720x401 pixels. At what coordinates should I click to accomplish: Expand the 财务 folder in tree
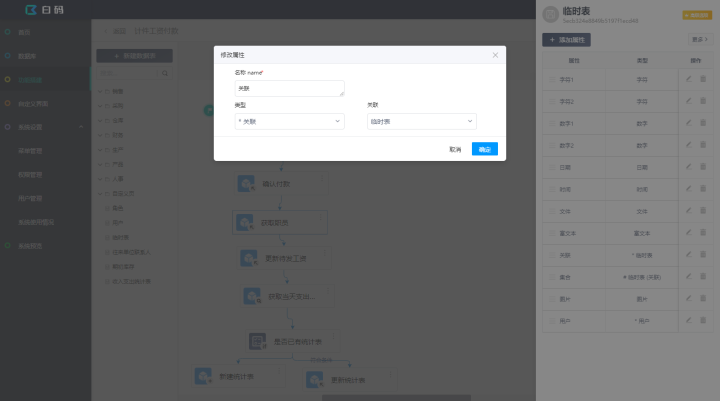[x=100, y=135]
